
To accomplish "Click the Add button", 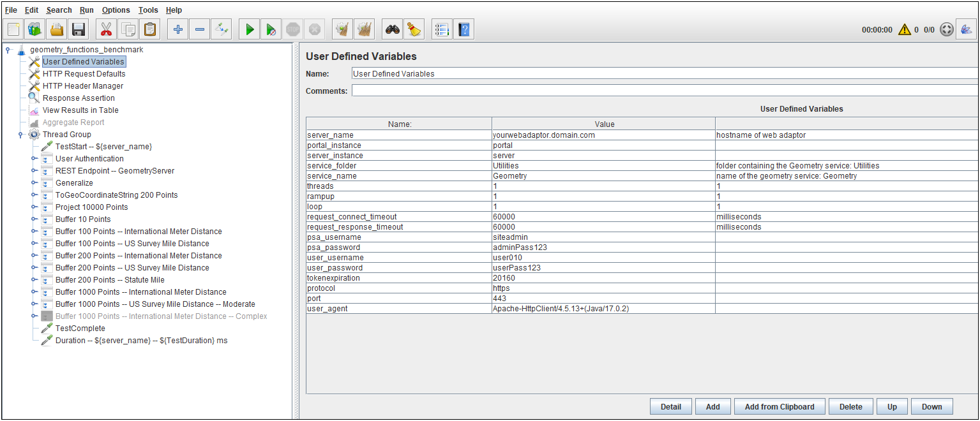I will [x=713, y=407].
